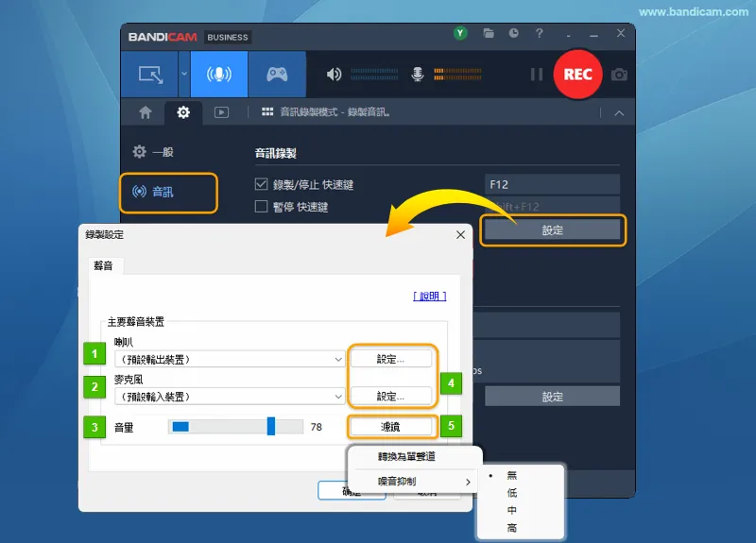Select 低 noise suppression level
756x543 pixels.
pyautogui.click(x=512, y=493)
